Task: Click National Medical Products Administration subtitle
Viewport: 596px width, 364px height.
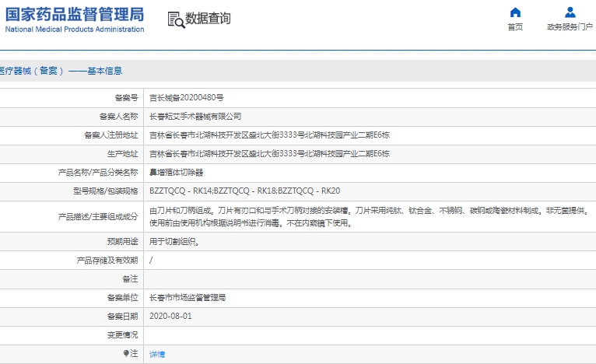Action: pos(75,30)
